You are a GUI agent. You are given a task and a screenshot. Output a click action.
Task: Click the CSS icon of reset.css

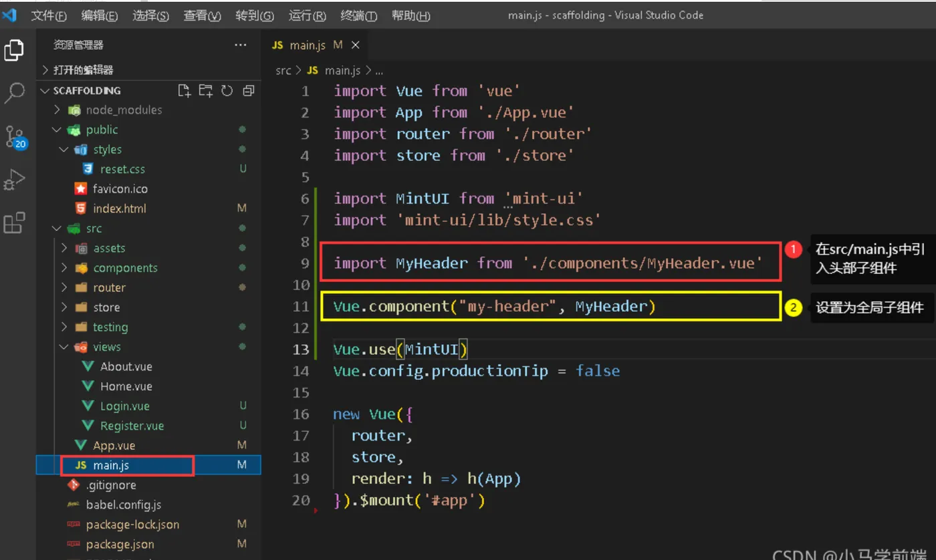87,169
